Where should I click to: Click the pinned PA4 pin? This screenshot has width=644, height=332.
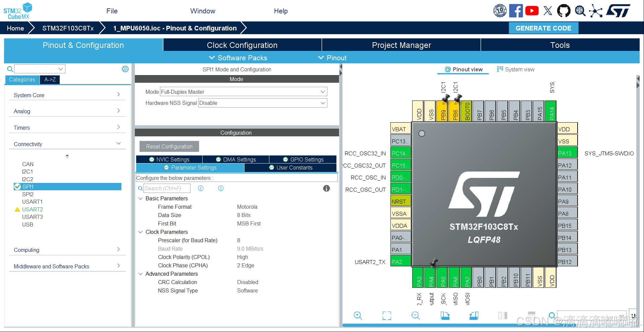431,277
